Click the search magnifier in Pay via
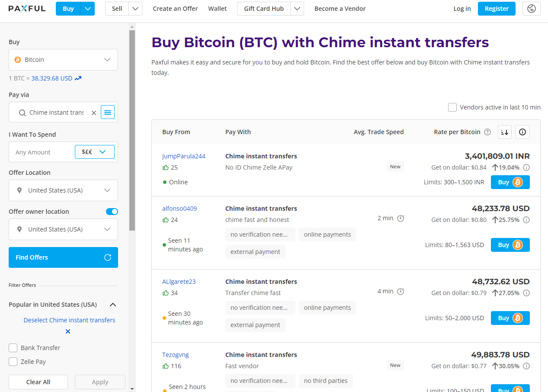 (22, 112)
